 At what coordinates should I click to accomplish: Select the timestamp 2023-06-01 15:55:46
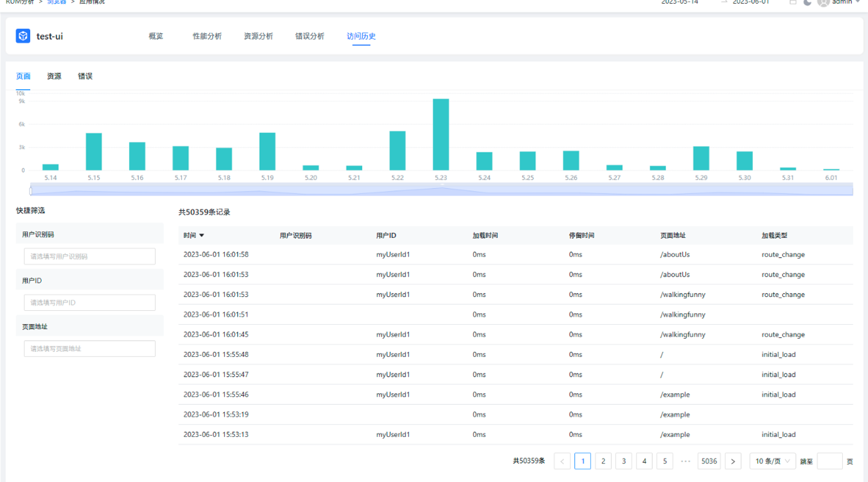point(216,395)
